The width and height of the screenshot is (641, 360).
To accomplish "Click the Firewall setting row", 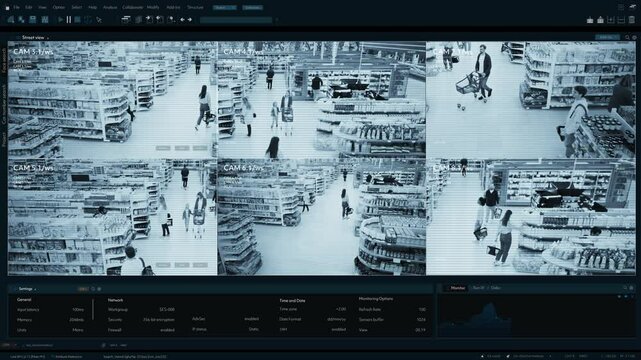I will click(141, 330).
